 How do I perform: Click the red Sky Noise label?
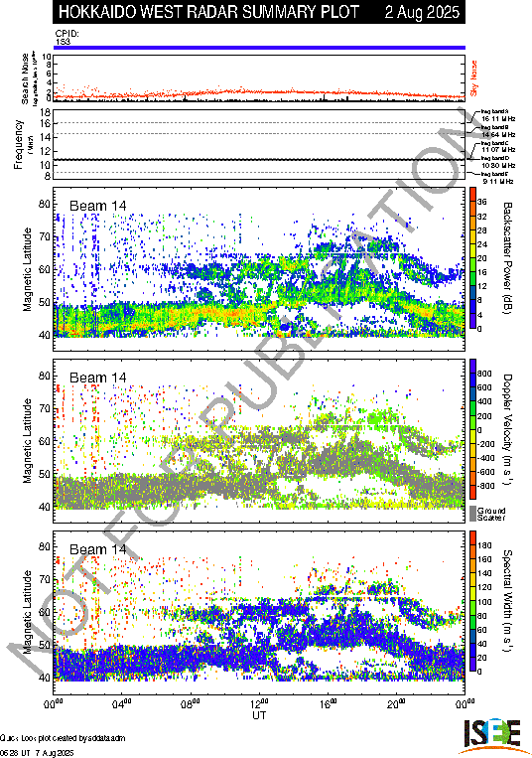pyautogui.click(x=474, y=77)
